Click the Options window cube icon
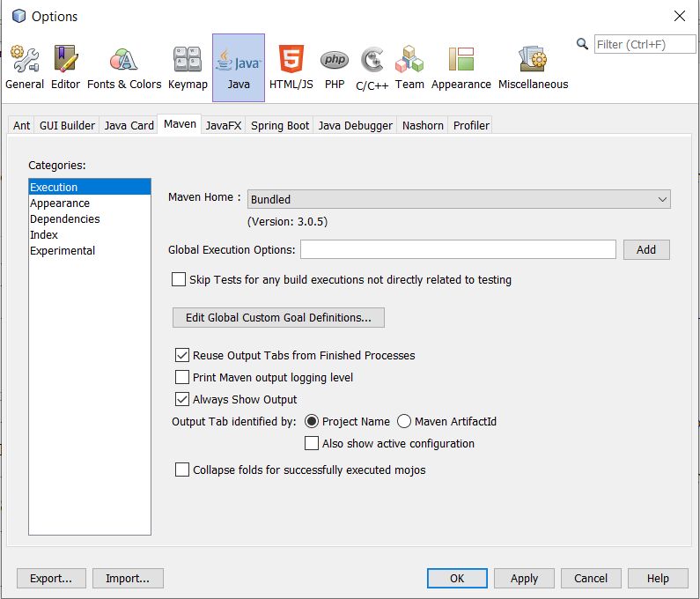 pyautogui.click(x=18, y=16)
